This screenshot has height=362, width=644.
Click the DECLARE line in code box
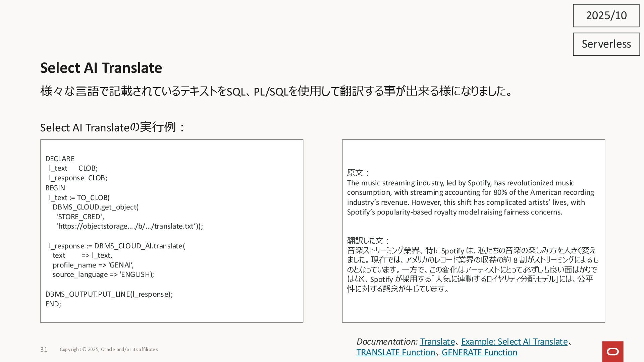pyautogui.click(x=60, y=159)
